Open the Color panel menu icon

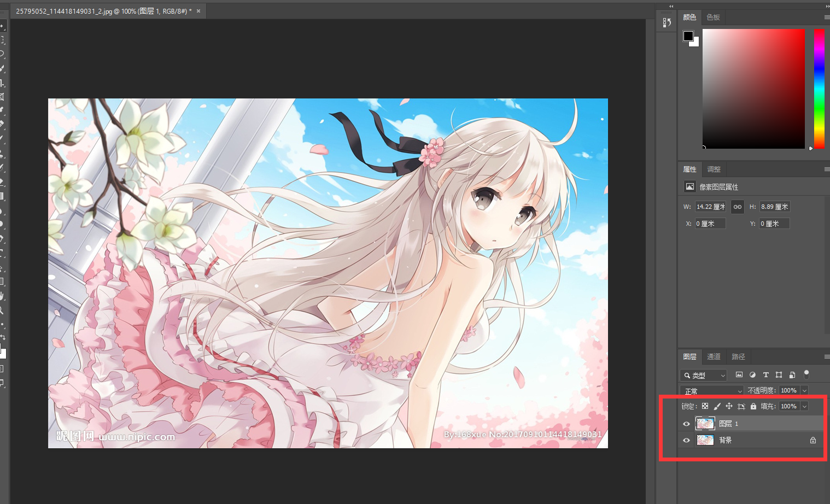click(827, 17)
